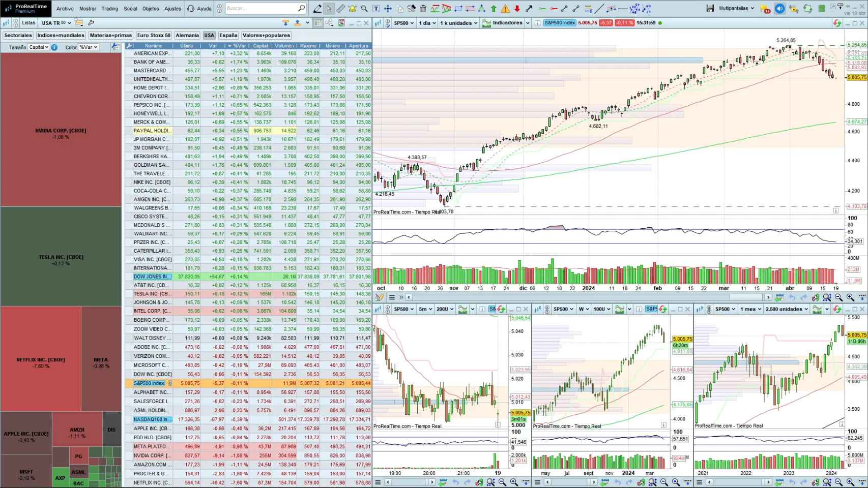
Task: Open the Objetos menu
Action: point(151,9)
